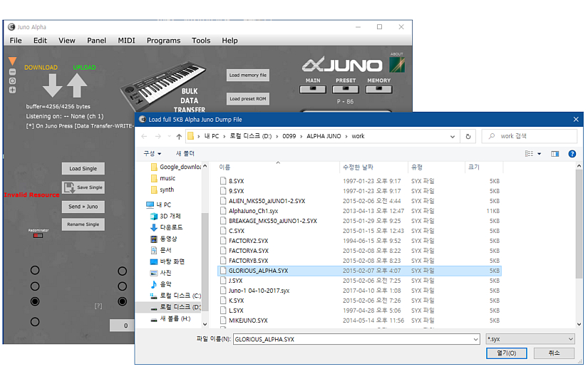
Task: Select 새 볼륨 (H:) drive
Action: coord(170,319)
